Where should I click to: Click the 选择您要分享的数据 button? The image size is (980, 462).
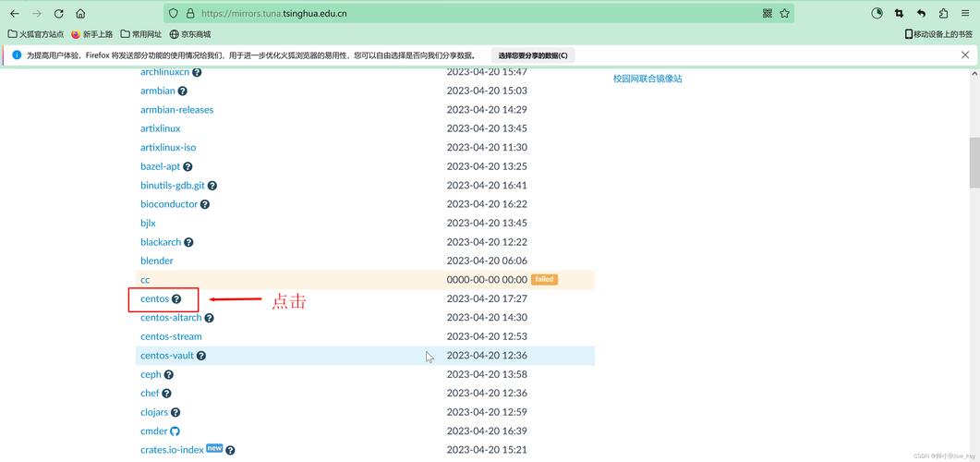[533, 55]
